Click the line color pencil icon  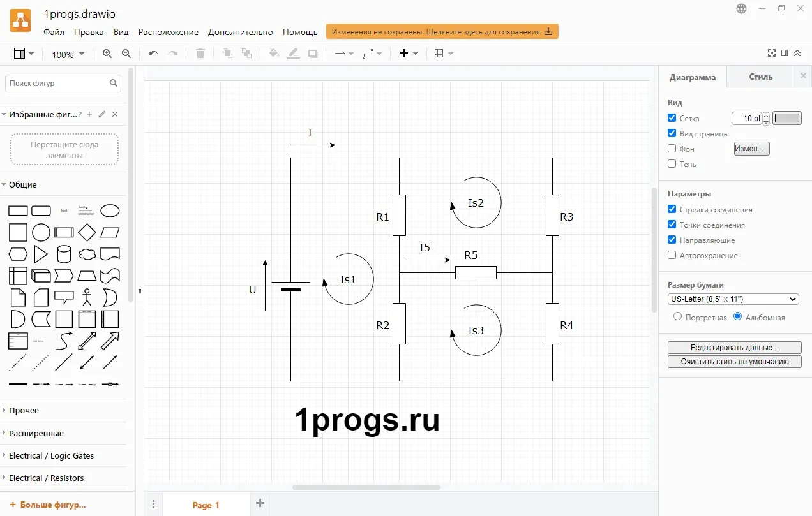click(293, 54)
